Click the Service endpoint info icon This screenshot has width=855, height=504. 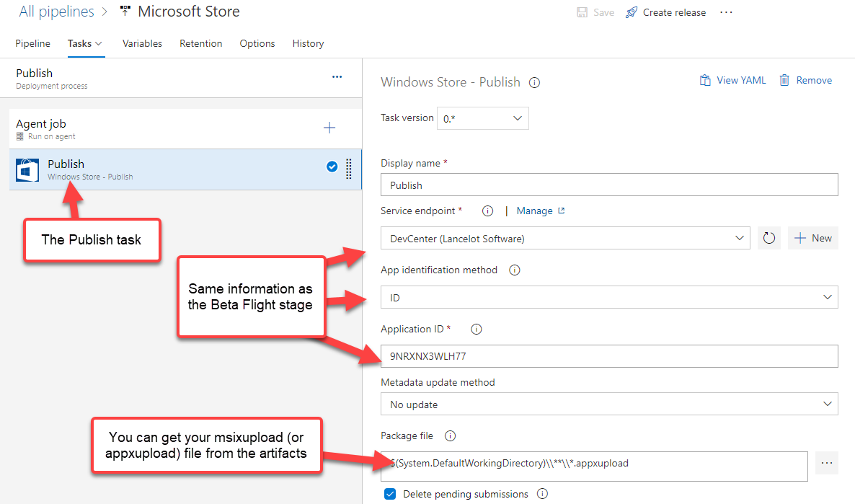487,211
